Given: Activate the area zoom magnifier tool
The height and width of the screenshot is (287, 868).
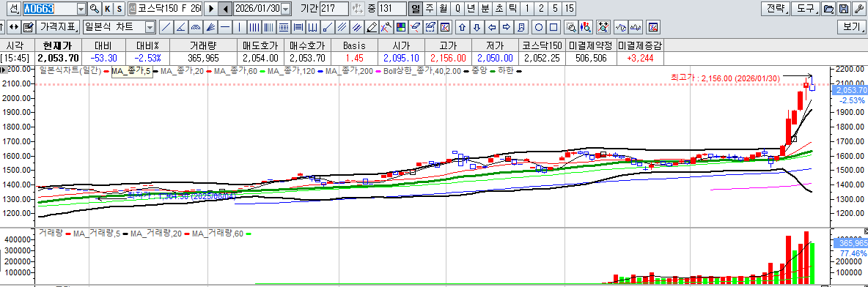Looking at the screenshot, I should click(572, 26).
